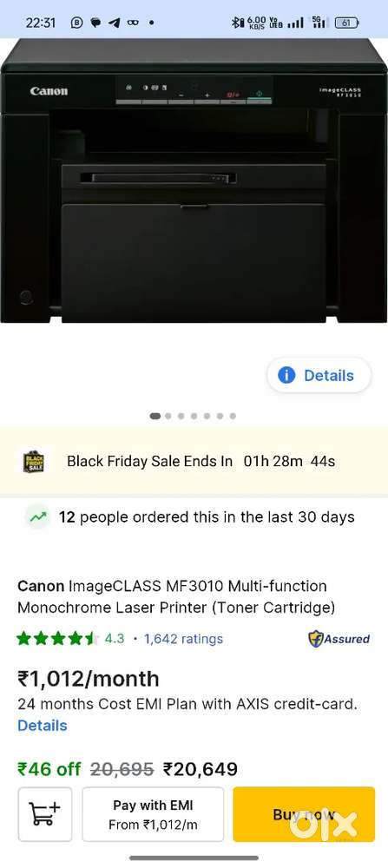Open the Details pill button

coord(319,375)
